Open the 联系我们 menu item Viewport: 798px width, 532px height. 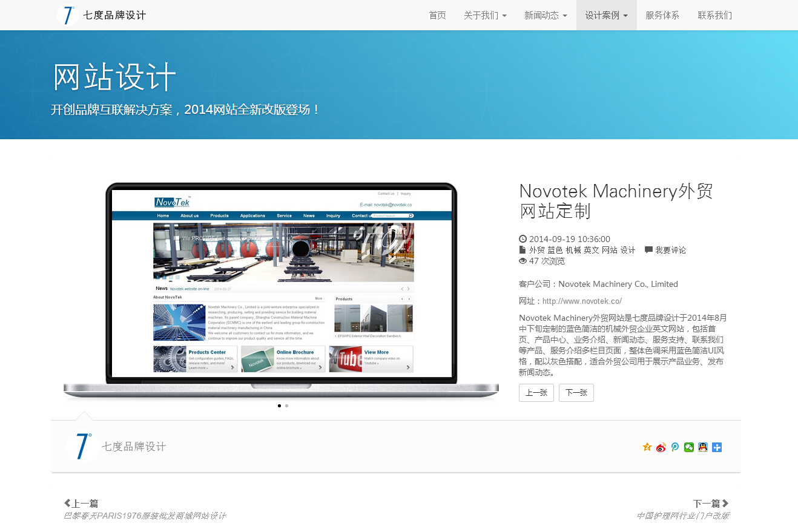pos(714,15)
